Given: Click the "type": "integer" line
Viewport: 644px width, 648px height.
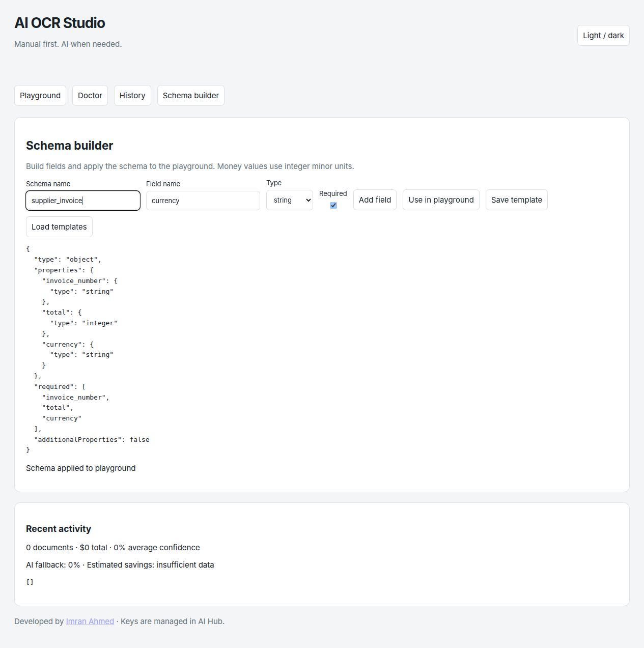Looking at the screenshot, I should (x=84, y=323).
